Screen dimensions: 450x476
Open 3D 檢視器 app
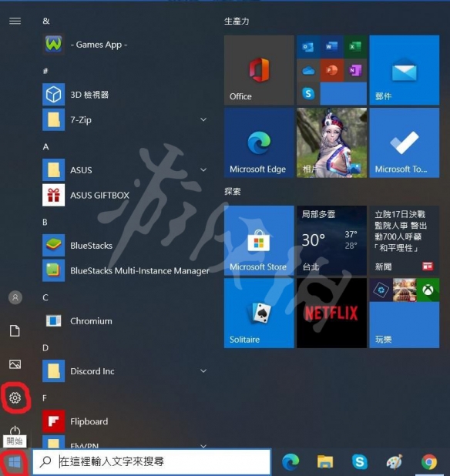[x=126, y=95]
